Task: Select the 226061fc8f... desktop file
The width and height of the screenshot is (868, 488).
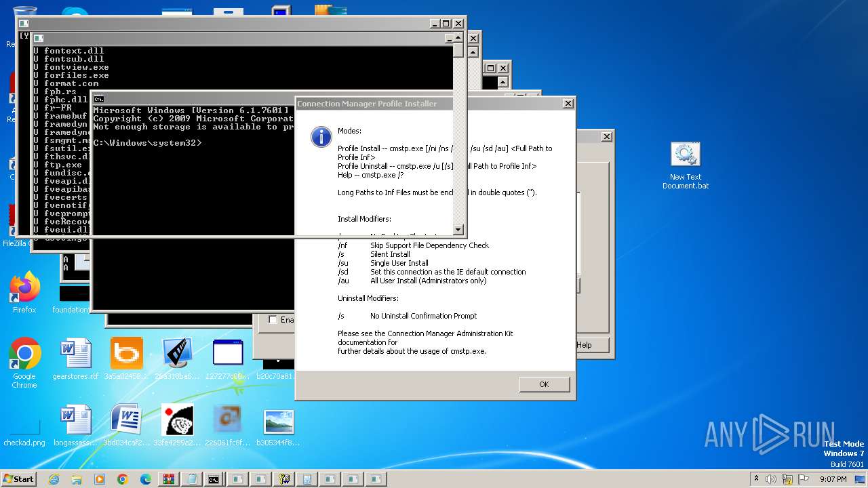Action: [228, 426]
